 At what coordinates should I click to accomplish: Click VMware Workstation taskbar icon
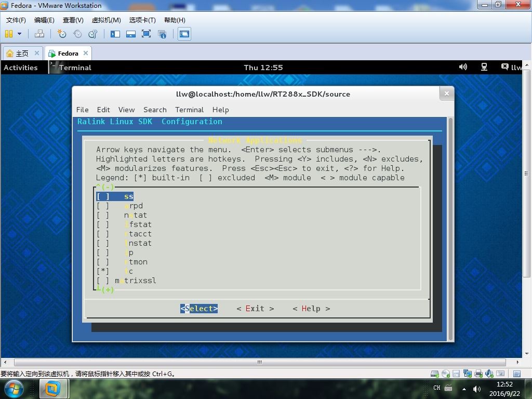[52, 389]
